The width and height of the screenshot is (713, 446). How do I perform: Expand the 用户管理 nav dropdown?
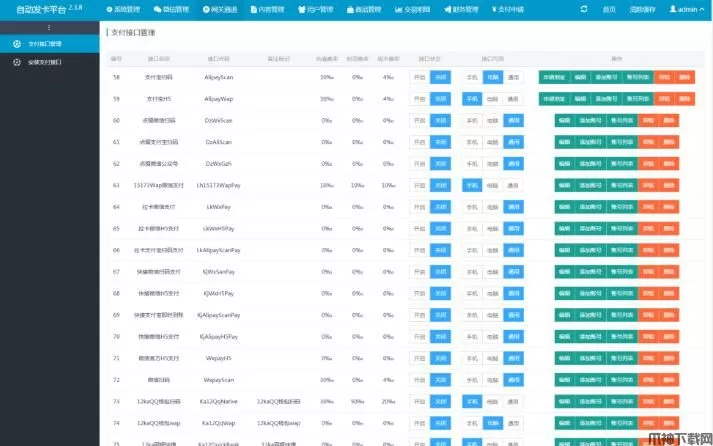click(320, 8)
